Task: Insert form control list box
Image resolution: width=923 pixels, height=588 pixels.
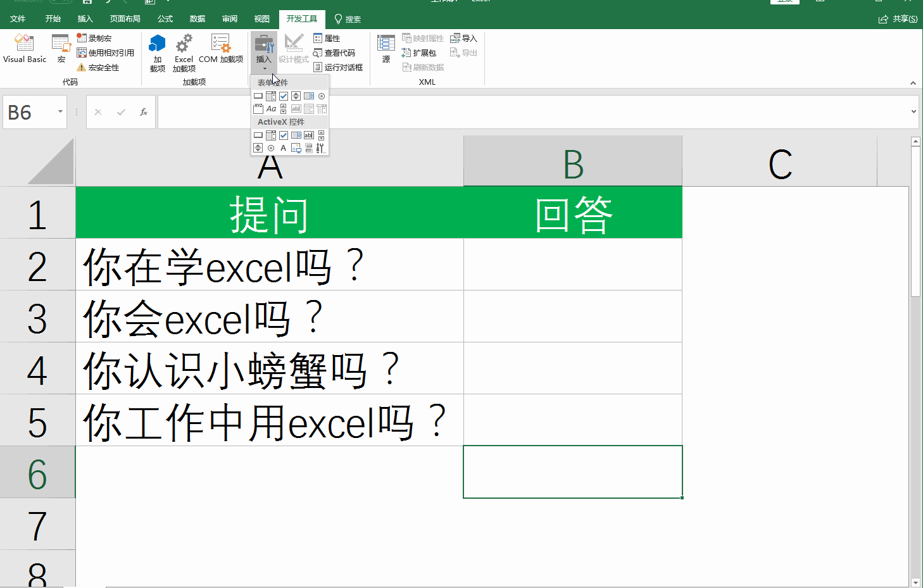Action: click(x=309, y=96)
